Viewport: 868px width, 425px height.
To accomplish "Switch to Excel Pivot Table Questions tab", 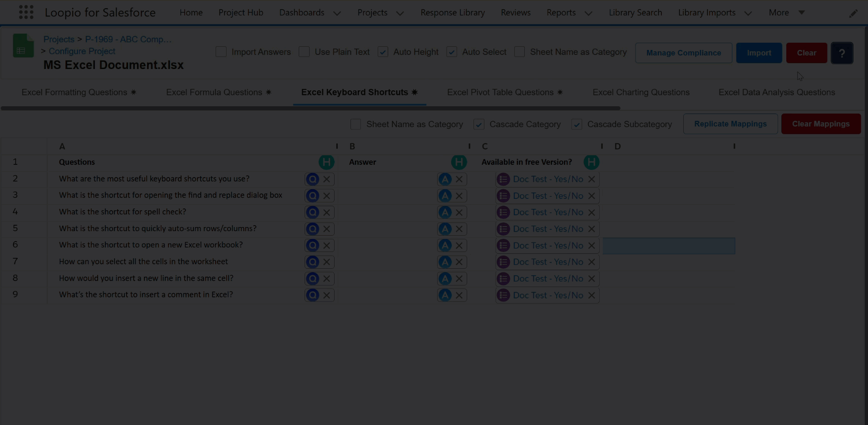I will (505, 92).
